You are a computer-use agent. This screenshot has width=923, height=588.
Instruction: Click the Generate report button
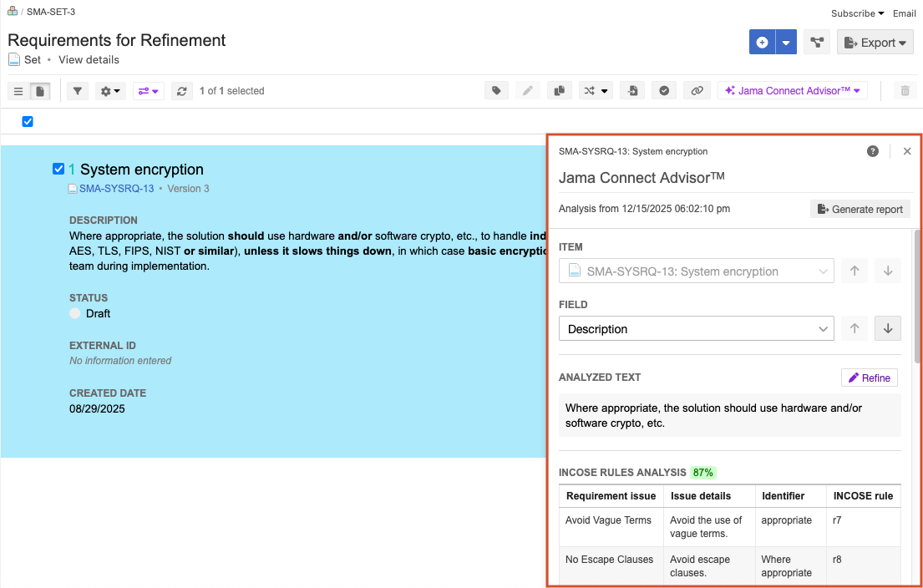[x=860, y=210]
